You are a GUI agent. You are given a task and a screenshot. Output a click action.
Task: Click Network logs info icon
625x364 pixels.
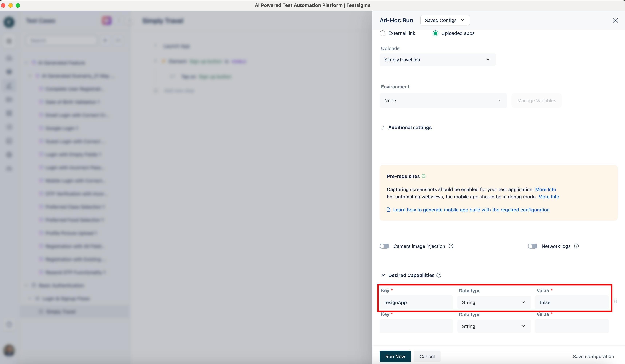[x=576, y=246]
